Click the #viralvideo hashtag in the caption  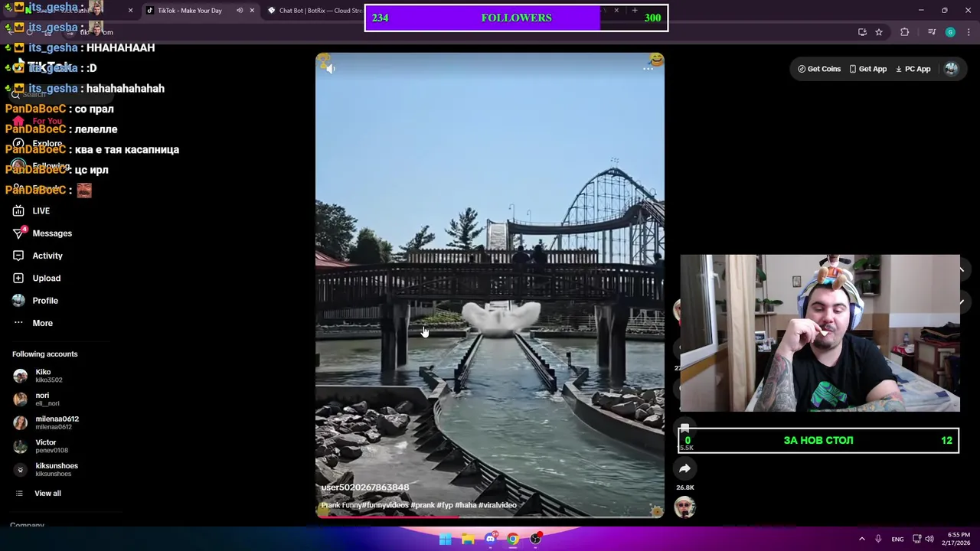(x=498, y=505)
